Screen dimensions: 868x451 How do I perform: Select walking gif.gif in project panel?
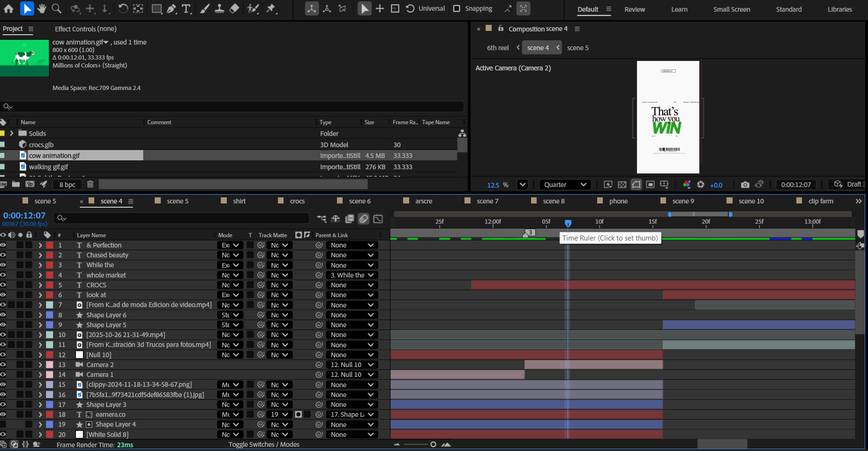(48, 167)
